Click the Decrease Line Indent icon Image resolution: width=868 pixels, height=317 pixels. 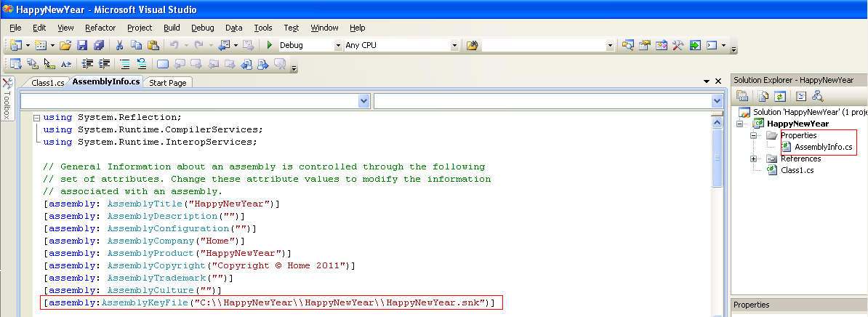coord(87,64)
